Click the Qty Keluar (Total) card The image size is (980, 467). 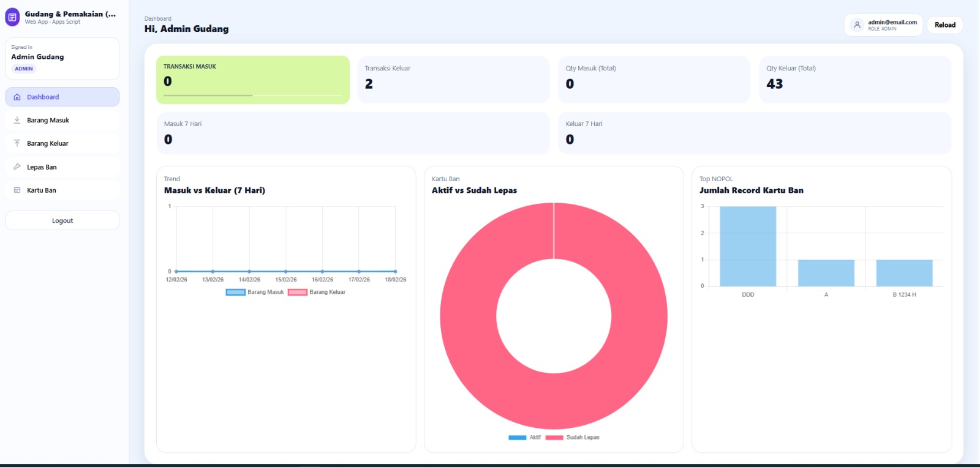tap(855, 80)
